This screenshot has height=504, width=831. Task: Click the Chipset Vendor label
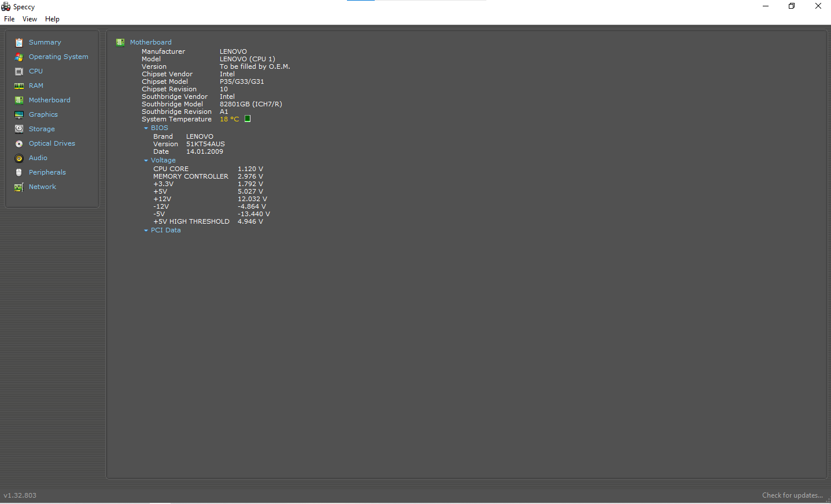[167, 74]
